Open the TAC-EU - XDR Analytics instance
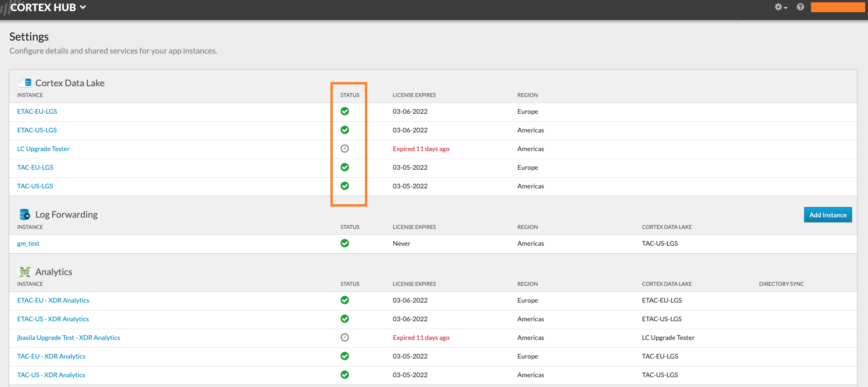 [x=51, y=356]
